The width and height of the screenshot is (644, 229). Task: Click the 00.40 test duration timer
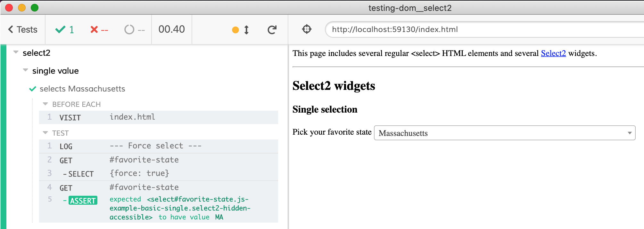(x=171, y=29)
